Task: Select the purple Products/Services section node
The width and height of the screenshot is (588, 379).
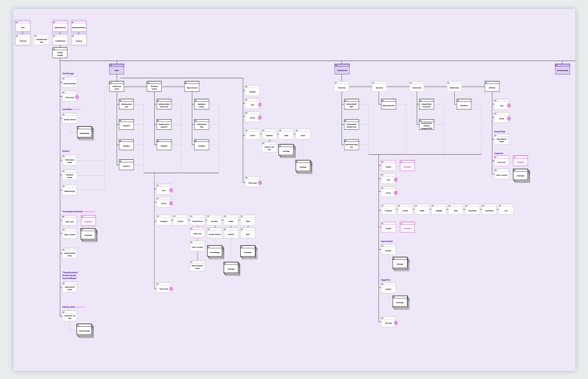Action: [x=342, y=69]
